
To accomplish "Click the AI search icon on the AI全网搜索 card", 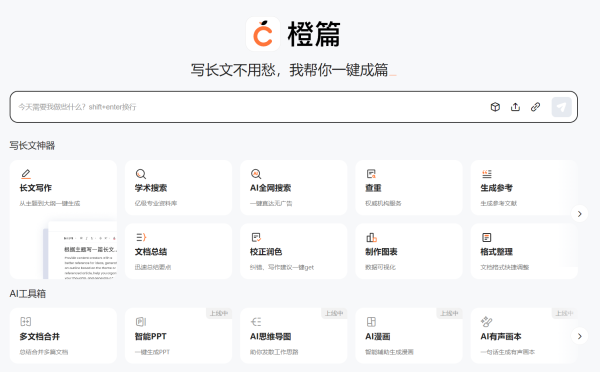I will pyautogui.click(x=256, y=174).
